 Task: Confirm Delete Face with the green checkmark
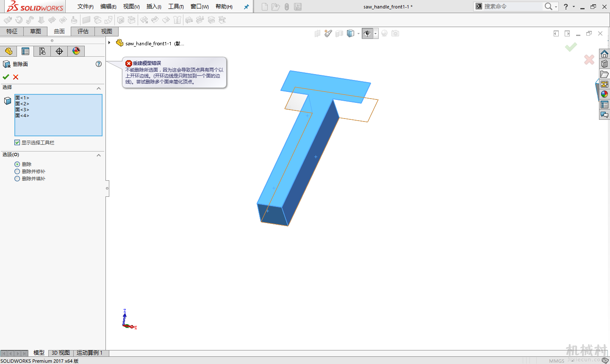point(6,77)
